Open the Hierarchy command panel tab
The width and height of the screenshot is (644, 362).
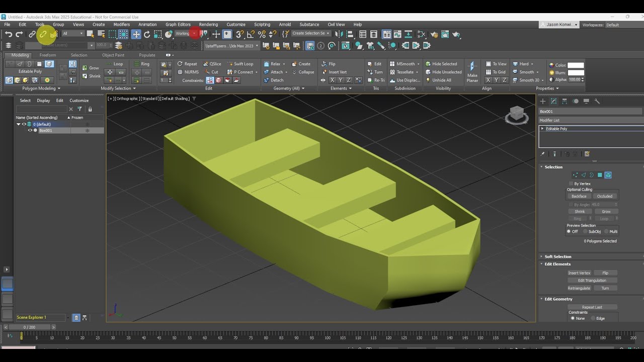tap(565, 101)
